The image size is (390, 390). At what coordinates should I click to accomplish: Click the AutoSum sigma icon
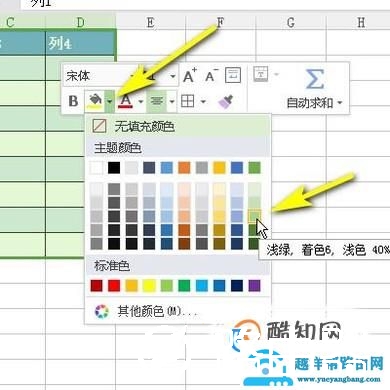[315, 79]
